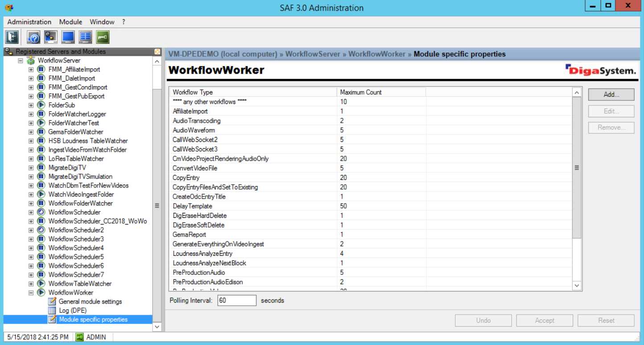The image size is (644, 345).
Task: Select General module settings in tree
Action: coord(90,302)
